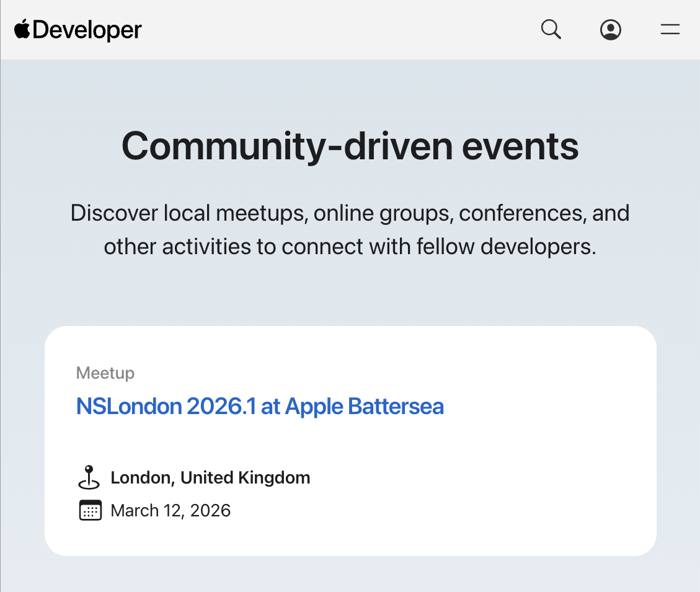The width and height of the screenshot is (700, 592).
Task: Click the "March 12, 2026" date text
Action: (x=171, y=510)
